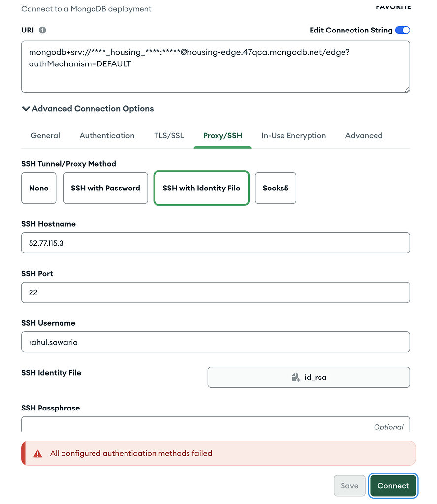Viewport: 437px width, 504px height.
Task: Toggle the Edit Connection String switch
Action: pyautogui.click(x=403, y=30)
